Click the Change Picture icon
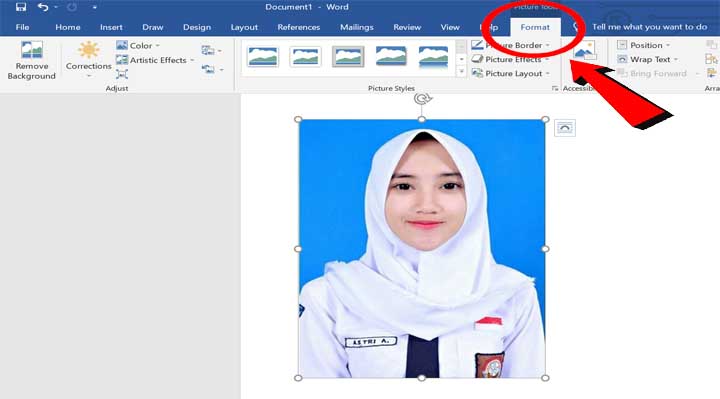720x399 pixels. click(x=208, y=50)
